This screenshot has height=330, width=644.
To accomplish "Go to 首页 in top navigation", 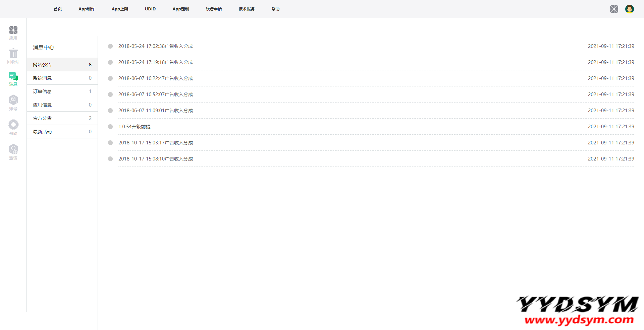I will pyautogui.click(x=58, y=9).
